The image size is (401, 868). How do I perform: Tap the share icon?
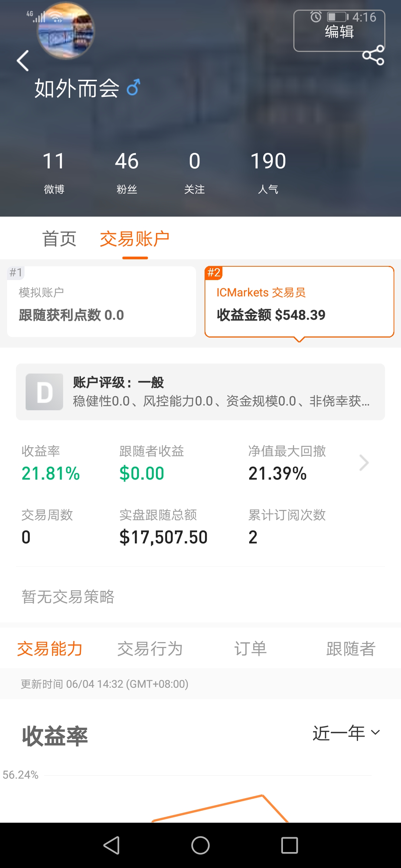point(373,55)
